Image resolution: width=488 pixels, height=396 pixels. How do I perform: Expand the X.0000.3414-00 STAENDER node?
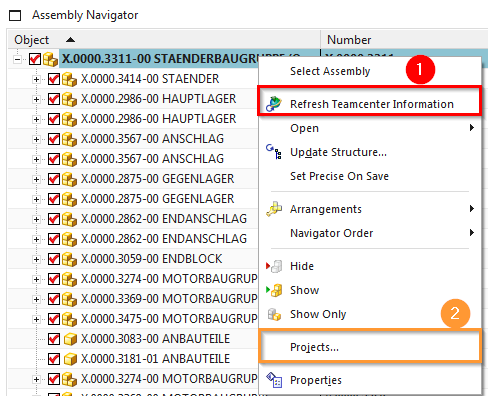pyautogui.click(x=36, y=80)
